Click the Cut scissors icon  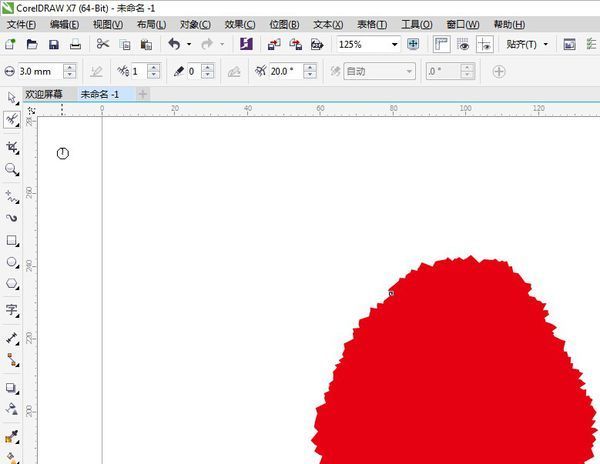[x=102, y=44]
